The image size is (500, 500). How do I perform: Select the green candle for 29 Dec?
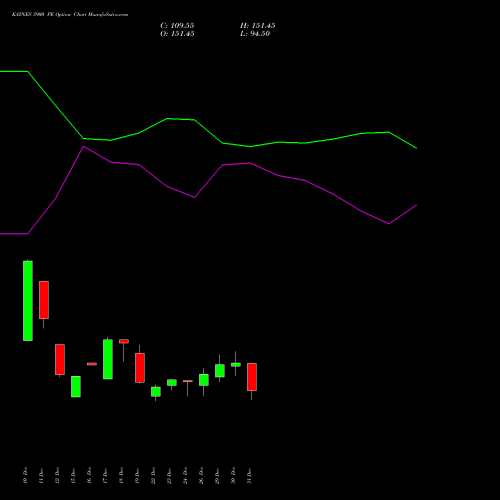point(220,371)
